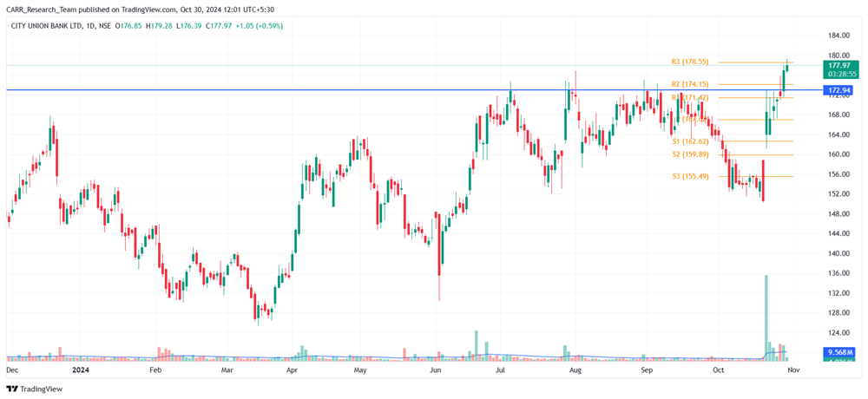The height and width of the screenshot is (399, 868).
Task: Click the Sep label on time axis
Action: [646, 369]
